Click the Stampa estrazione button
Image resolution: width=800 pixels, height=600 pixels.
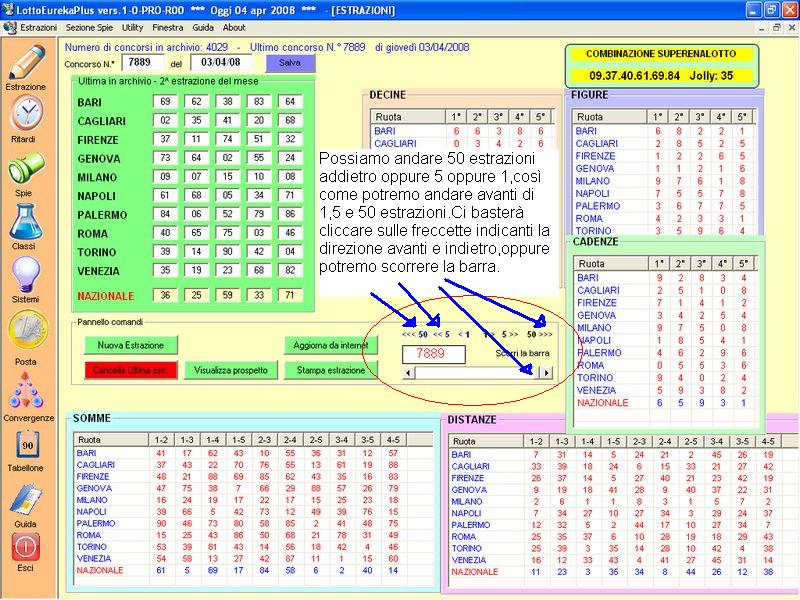click(x=331, y=370)
